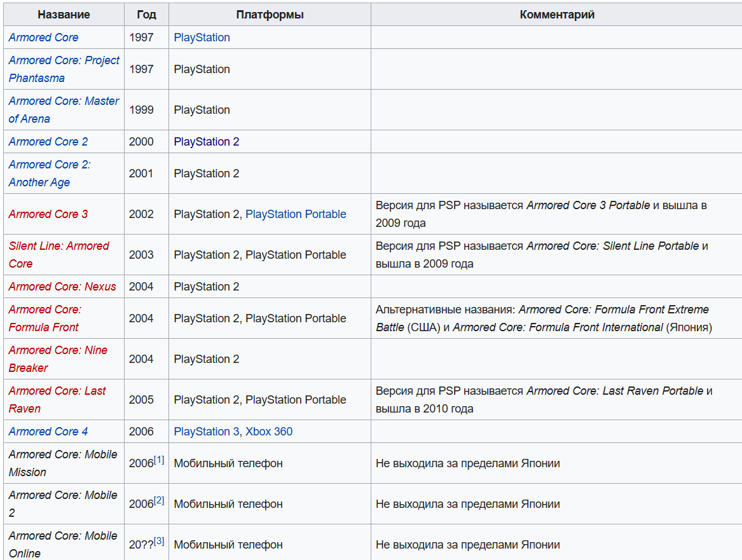
Task: Follow the Armored Core 2 link
Action: pos(48,141)
